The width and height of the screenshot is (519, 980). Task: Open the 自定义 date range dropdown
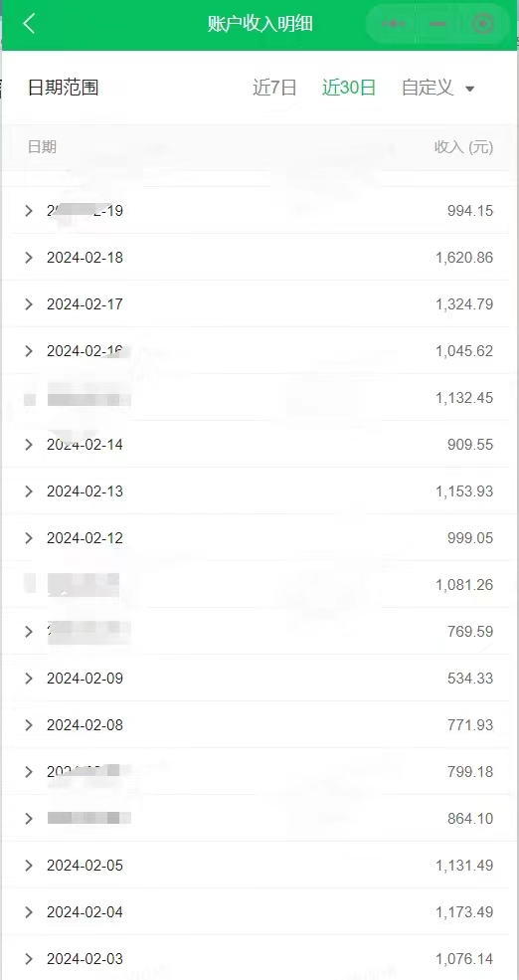(438, 88)
